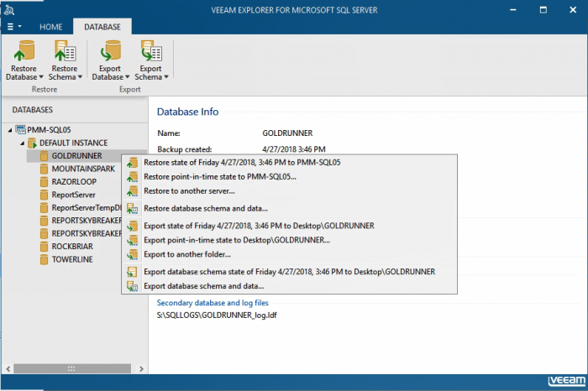
Task: Click the ROCKBRIAR database icon
Action: (44, 247)
